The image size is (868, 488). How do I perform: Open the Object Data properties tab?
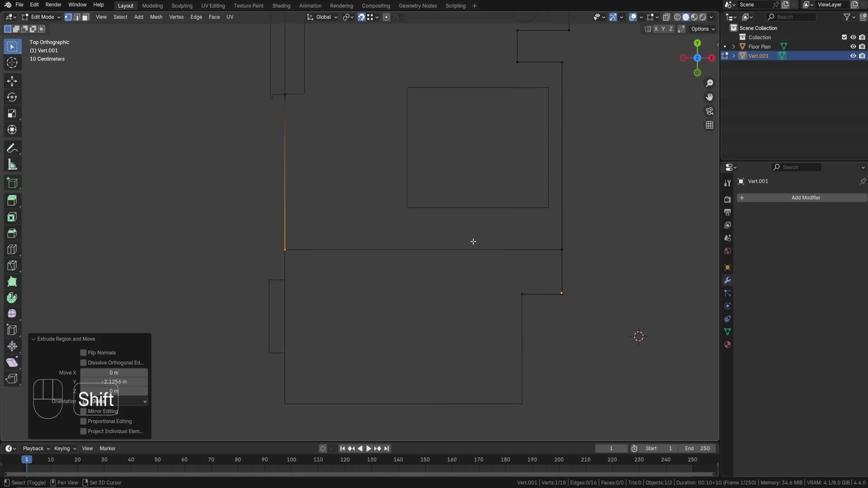click(727, 332)
